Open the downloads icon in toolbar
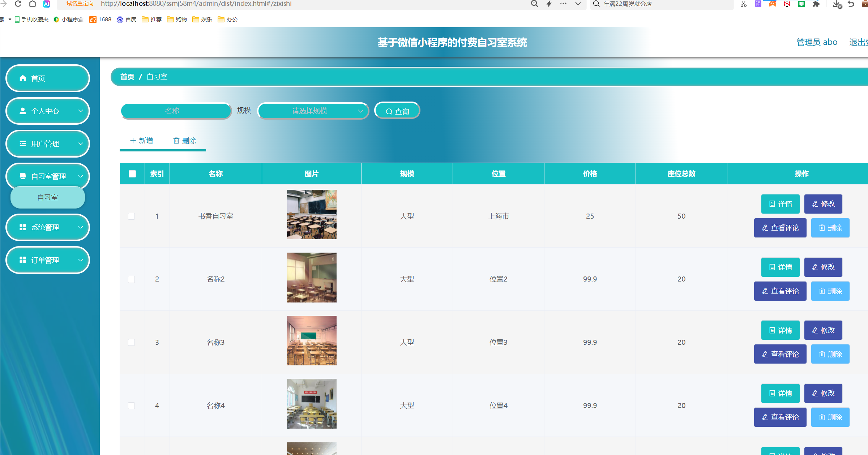868x455 pixels. point(837,4)
